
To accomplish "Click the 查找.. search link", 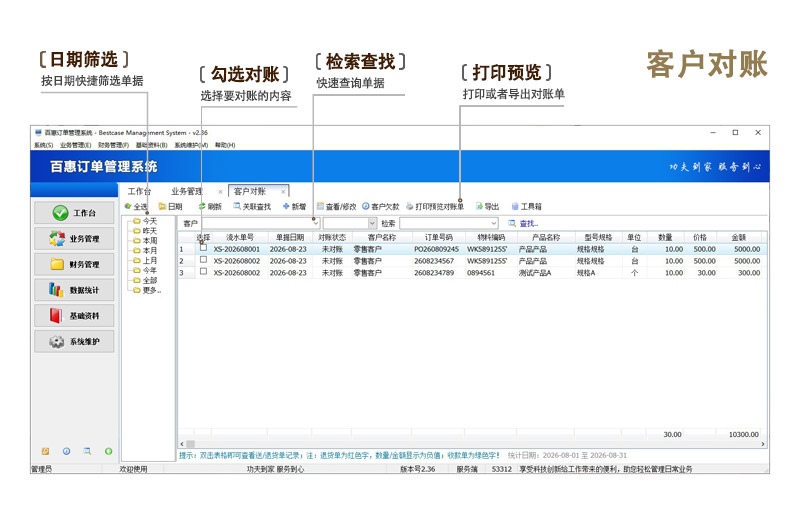I will [529, 224].
